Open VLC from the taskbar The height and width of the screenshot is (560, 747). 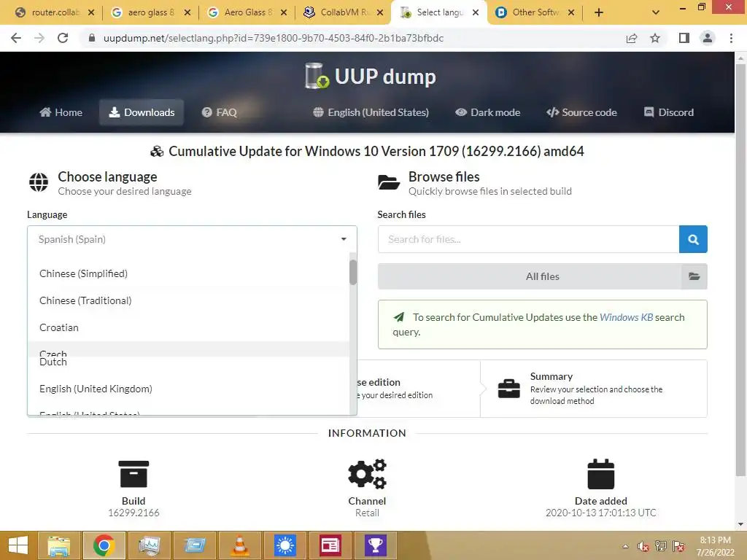point(239,545)
